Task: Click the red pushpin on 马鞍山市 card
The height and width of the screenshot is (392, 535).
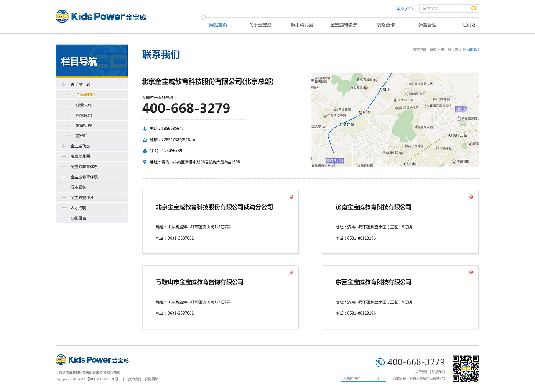Action: pyautogui.click(x=291, y=273)
